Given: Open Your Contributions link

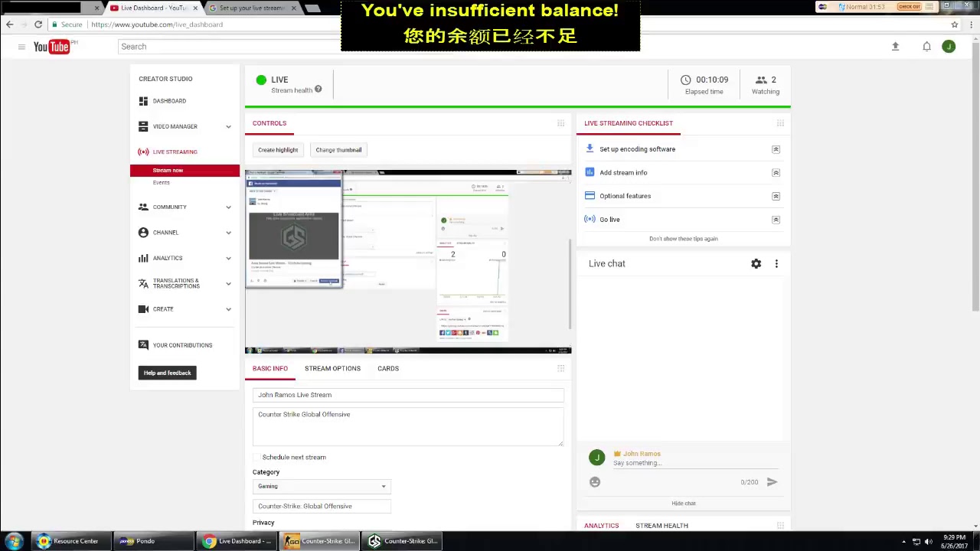Looking at the screenshot, I should pyautogui.click(x=182, y=345).
